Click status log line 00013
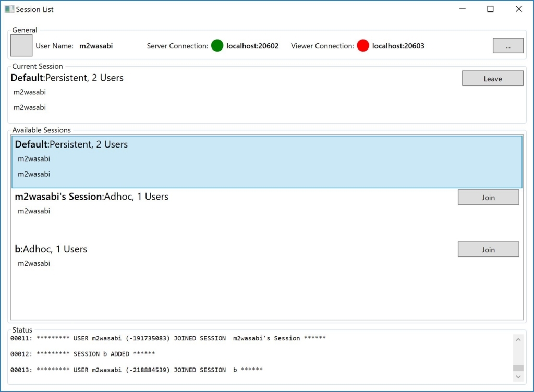 pyautogui.click(x=136, y=370)
